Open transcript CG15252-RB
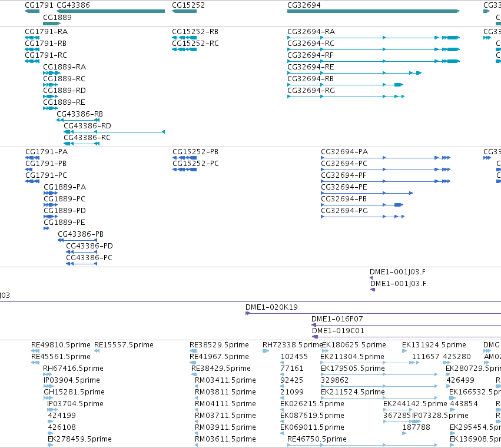Viewport: 501px width, 448px height. [x=195, y=32]
